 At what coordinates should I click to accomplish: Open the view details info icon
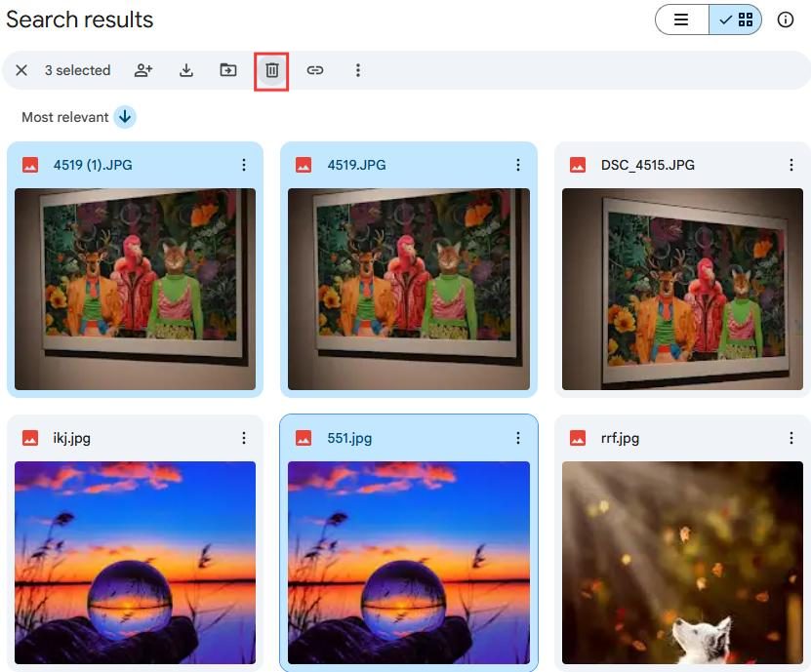[786, 20]
